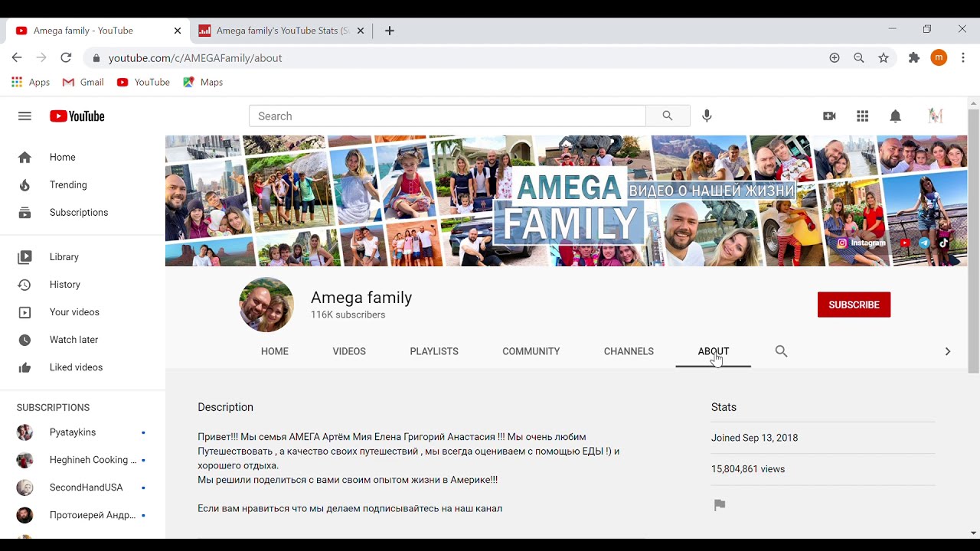
Task: Switch to channel CHANNELS tab
Action: click(629, 351)
